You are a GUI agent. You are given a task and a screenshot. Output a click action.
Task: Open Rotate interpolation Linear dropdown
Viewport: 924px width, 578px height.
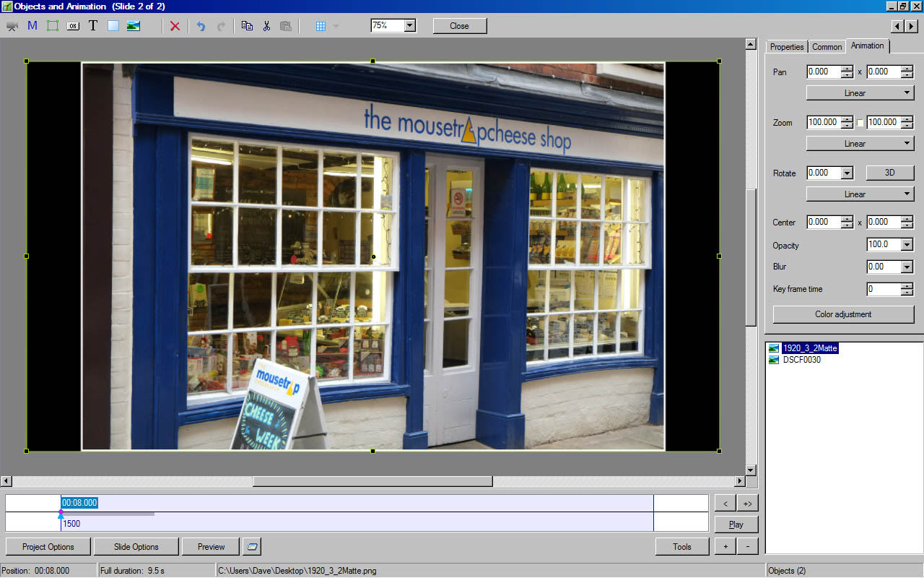(860, 194)
